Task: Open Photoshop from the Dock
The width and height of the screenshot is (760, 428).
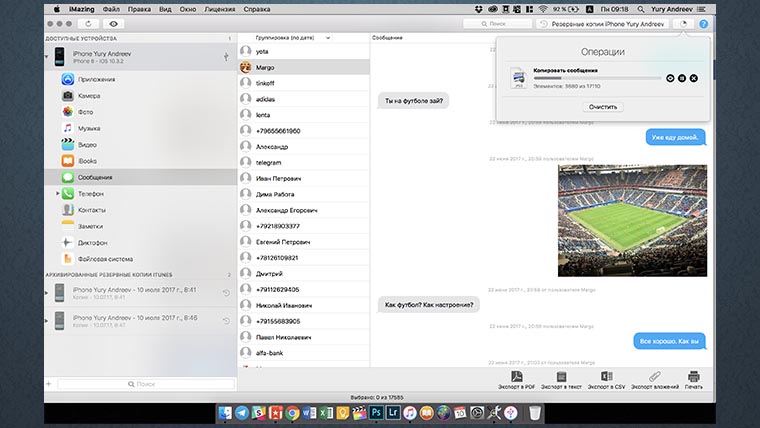Action: [x=376, y=413]
